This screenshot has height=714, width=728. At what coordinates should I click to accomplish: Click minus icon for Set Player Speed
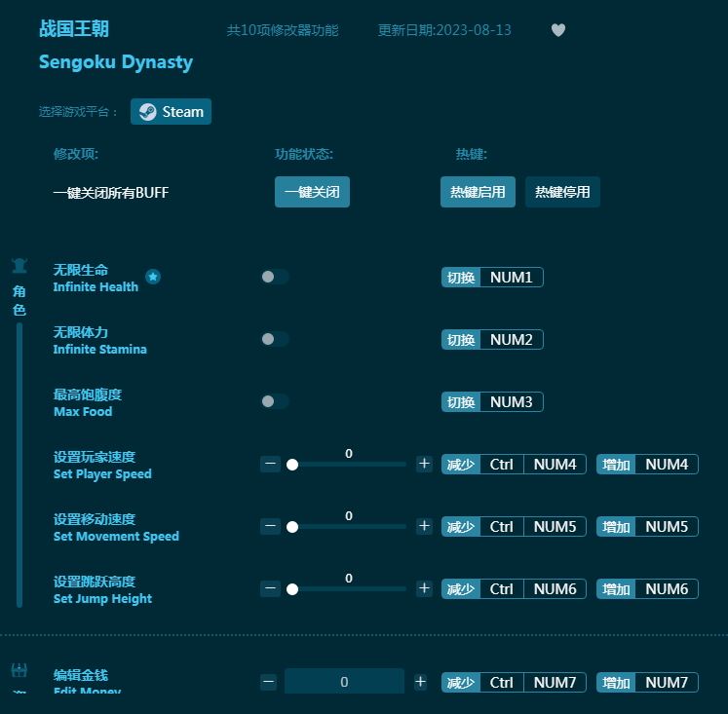click(x=270, y=464)
